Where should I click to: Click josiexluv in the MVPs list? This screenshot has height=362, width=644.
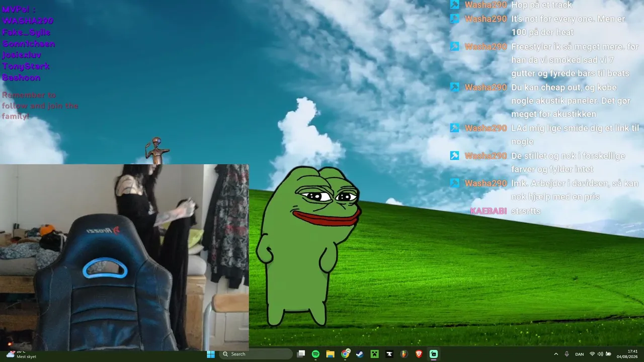pos(22,55)
